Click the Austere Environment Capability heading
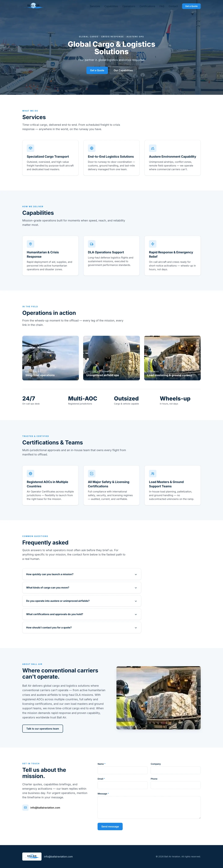 (x=173, y=157)
